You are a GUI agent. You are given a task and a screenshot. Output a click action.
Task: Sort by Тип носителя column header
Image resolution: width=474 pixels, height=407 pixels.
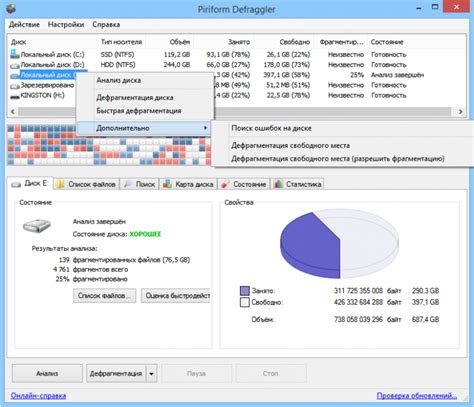click(122, 42)
